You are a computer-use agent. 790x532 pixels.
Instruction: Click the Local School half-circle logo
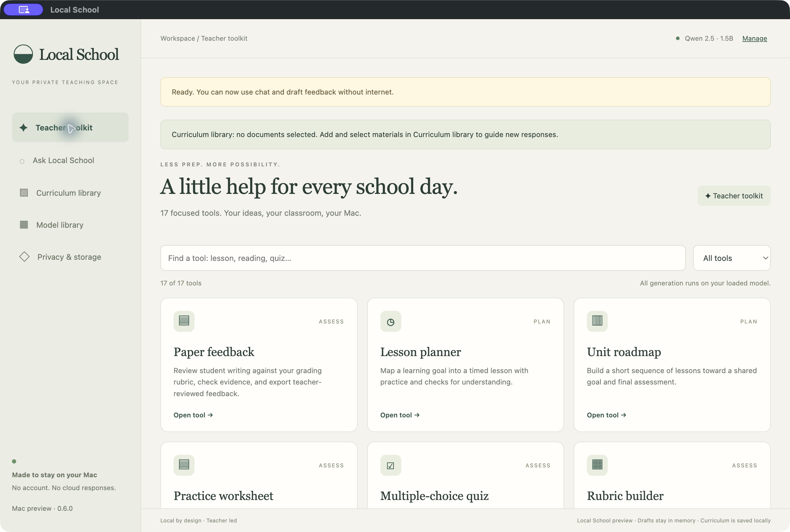coord(23,54)
